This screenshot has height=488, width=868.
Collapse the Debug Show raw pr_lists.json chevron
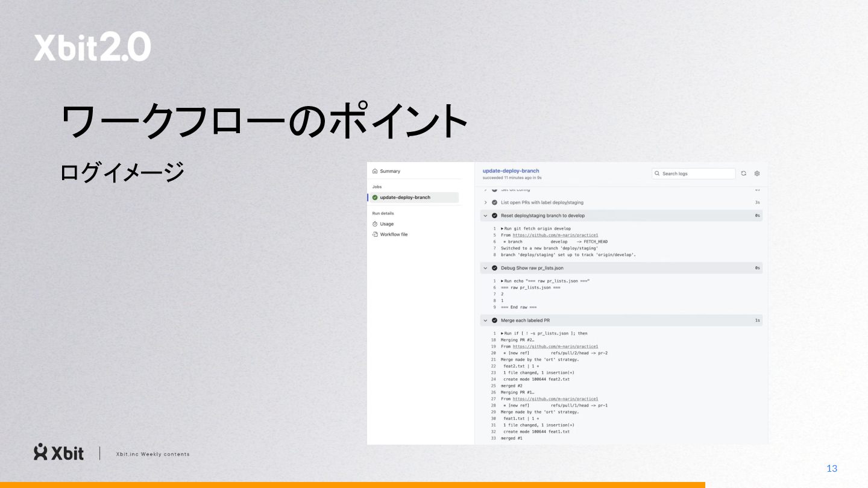tap(485, 268)
